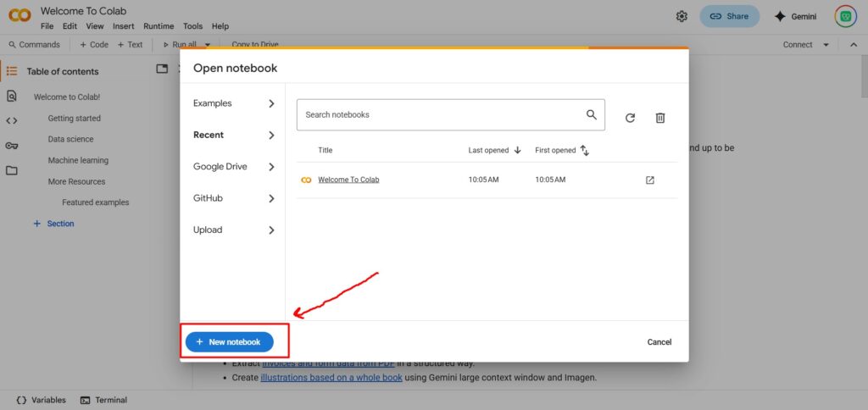The width and height of the screenshot is (868, 410).
Task: Click the refresh notebooks list icon
Action: coord(630,118)
